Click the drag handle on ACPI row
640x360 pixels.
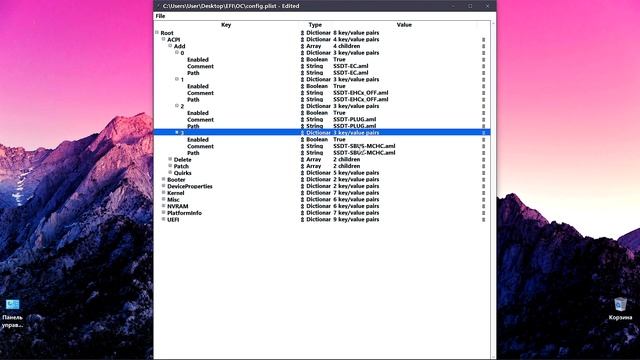click(484, 40)
